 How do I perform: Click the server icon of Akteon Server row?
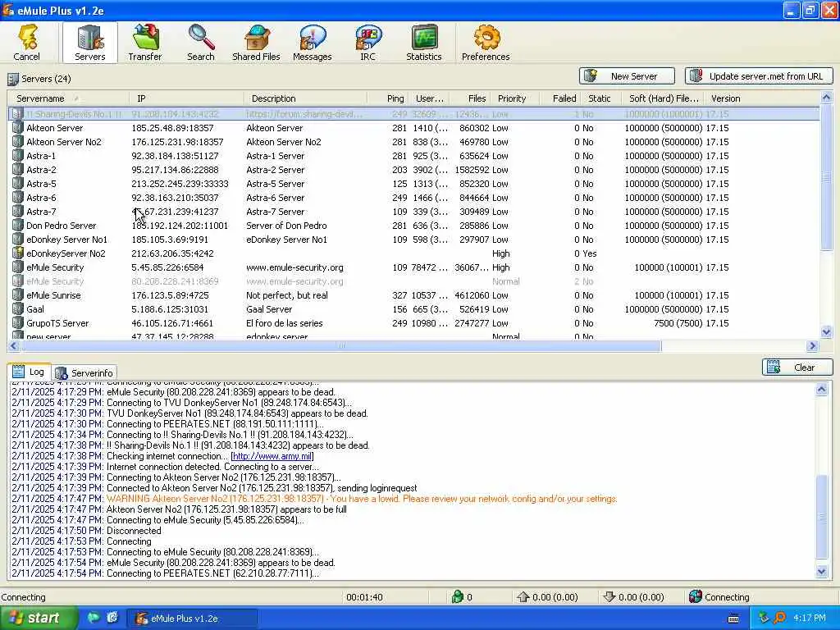(18, 128)
